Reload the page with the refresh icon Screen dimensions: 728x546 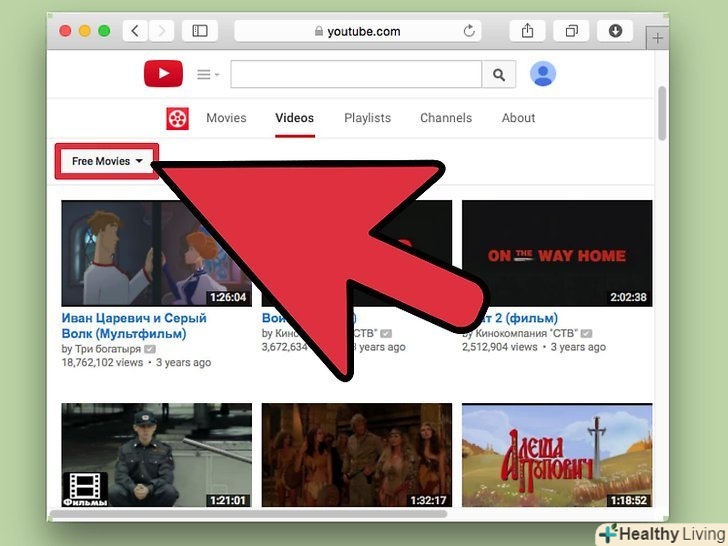469,31
